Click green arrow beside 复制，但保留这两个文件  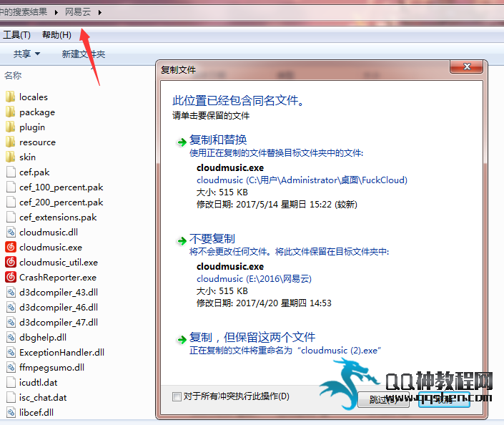[x=182, y=339]
